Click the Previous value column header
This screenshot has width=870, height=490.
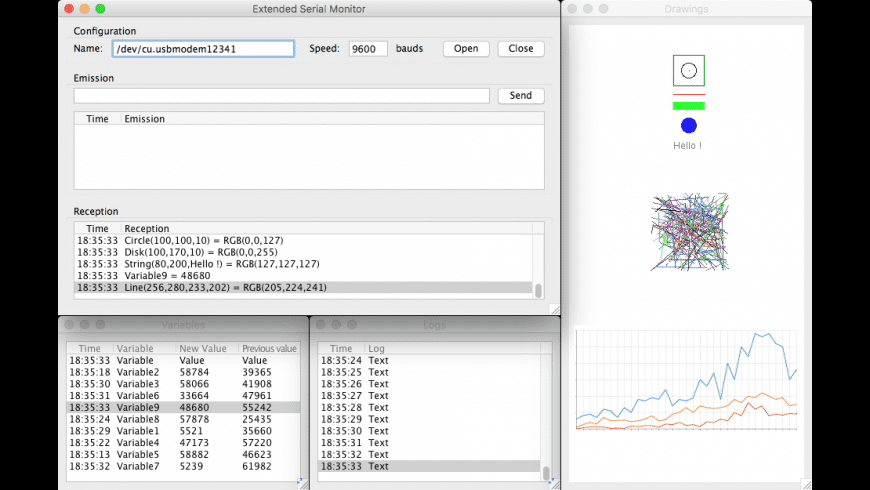pos(269,348)
